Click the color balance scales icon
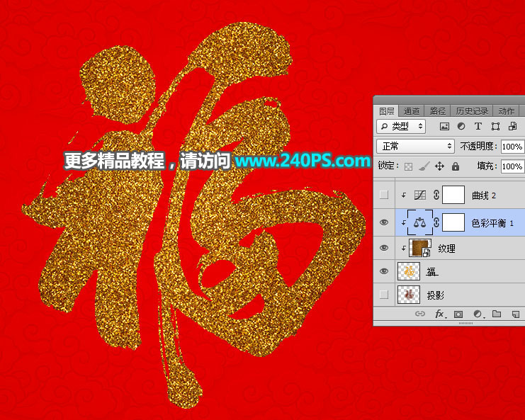 420,222
